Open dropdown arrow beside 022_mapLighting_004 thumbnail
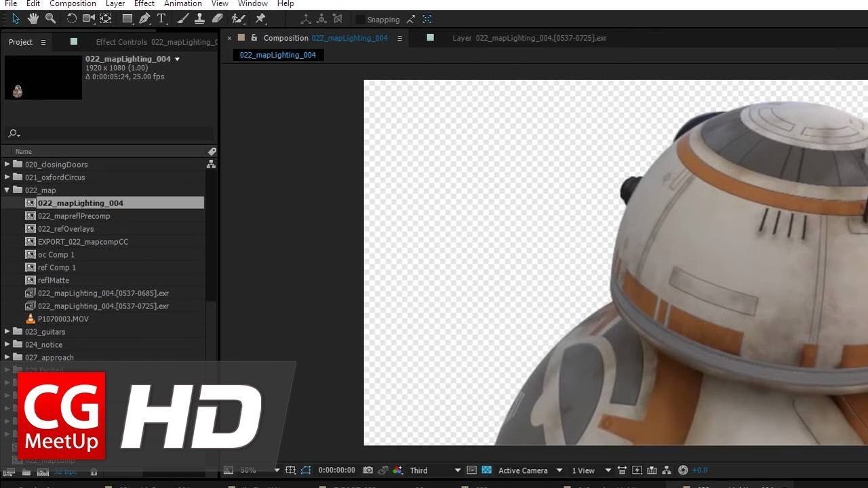Viewport: 868px width, 488px height. point(178,59)
